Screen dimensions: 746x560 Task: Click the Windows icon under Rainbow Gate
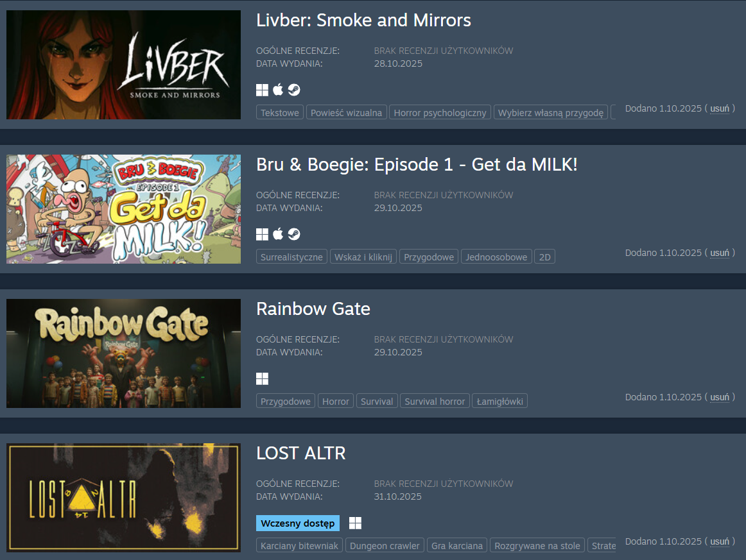pos(262,379)
